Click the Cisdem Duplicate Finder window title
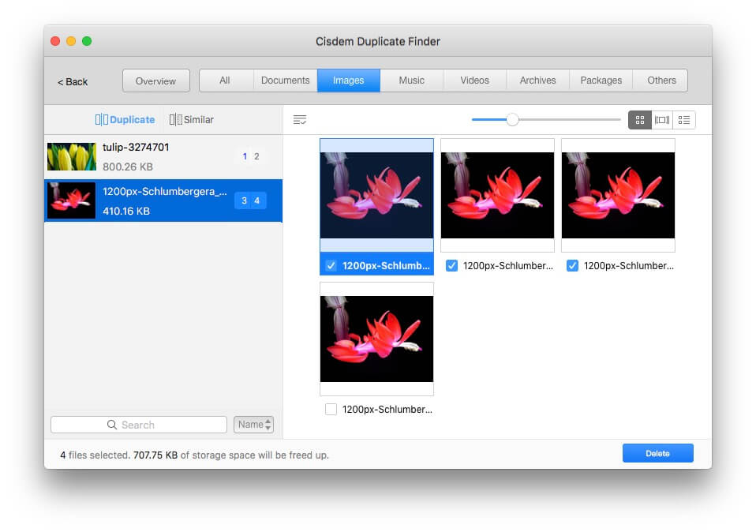Viewport: 756px width, 532px height. [x=378, y=42]
